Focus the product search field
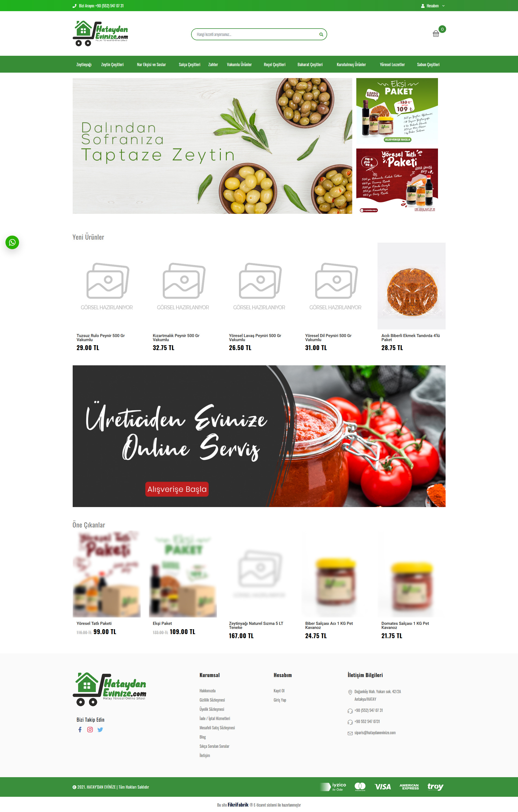518x812 pixels. click(x=255, y=34)
